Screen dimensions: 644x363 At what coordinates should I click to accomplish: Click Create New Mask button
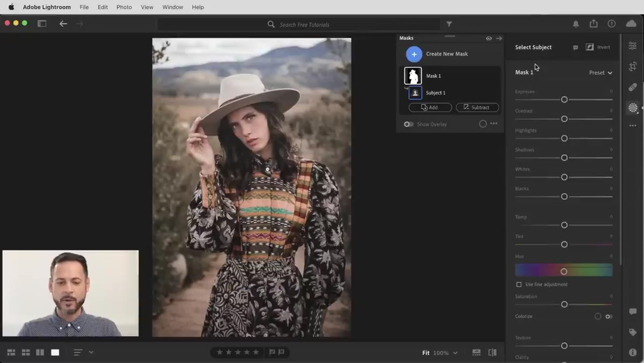pos(437,54)
